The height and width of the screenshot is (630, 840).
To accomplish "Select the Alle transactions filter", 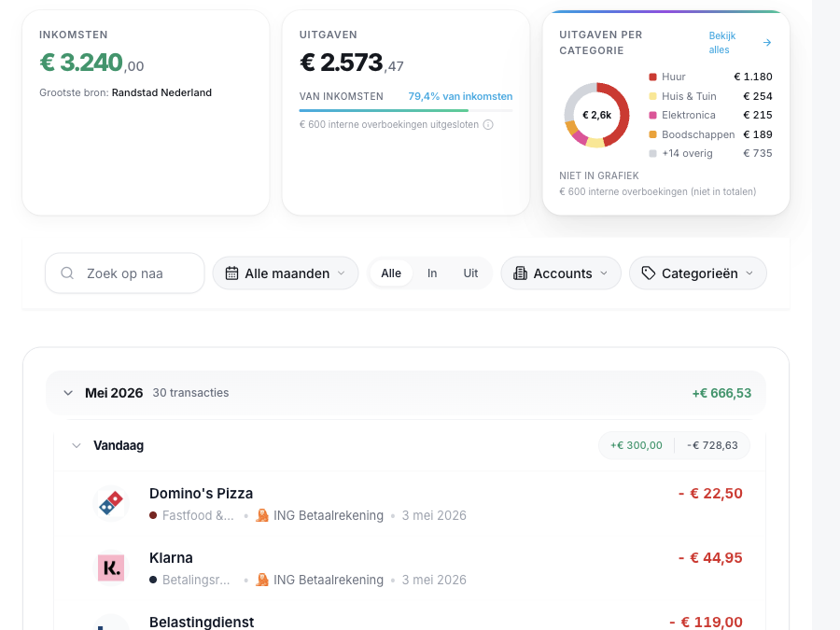I will pyautogui.click(x=391, y=273).
